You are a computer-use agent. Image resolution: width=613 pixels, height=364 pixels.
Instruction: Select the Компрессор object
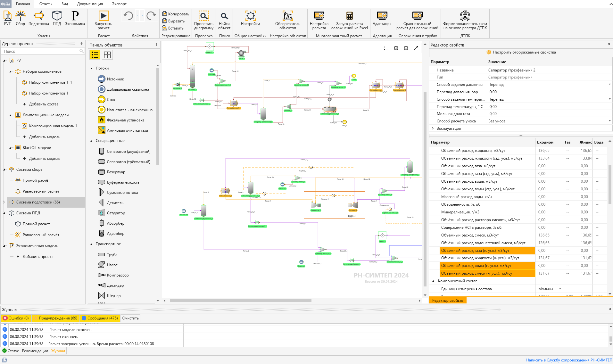click(x=113, y=275)
